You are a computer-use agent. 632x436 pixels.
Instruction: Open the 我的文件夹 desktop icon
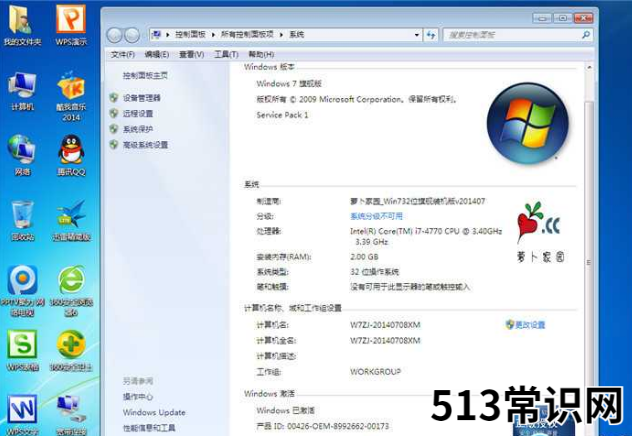(x=21, y=25)
